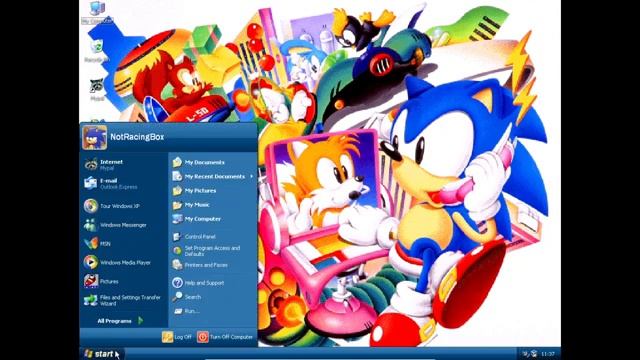Launch Windows Media Player
The height and width of the screenshot is (360, 640).
coord(123,262)
